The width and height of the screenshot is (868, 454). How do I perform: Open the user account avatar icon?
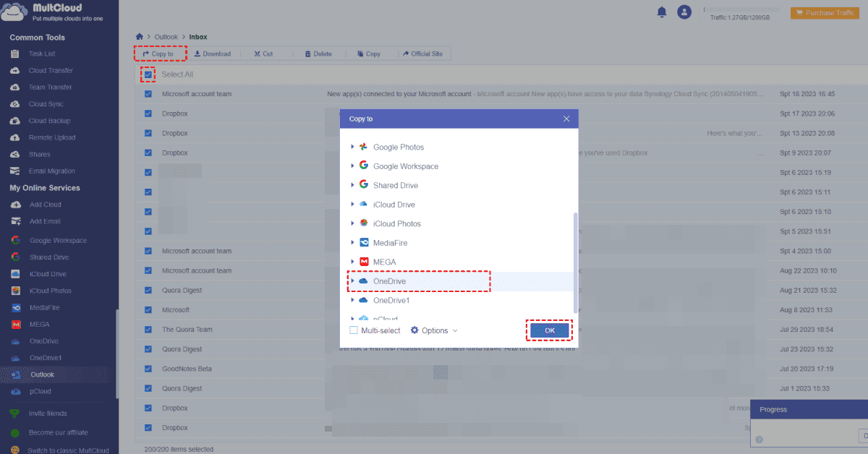(x=684, y=12)
